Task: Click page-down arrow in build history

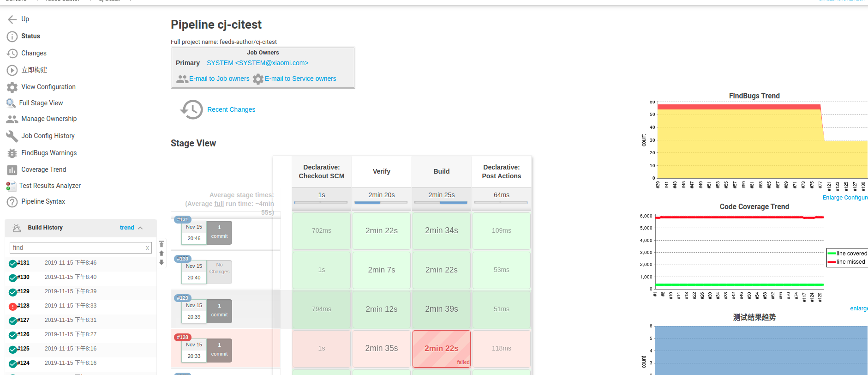Action: click(x=162, y=262)
